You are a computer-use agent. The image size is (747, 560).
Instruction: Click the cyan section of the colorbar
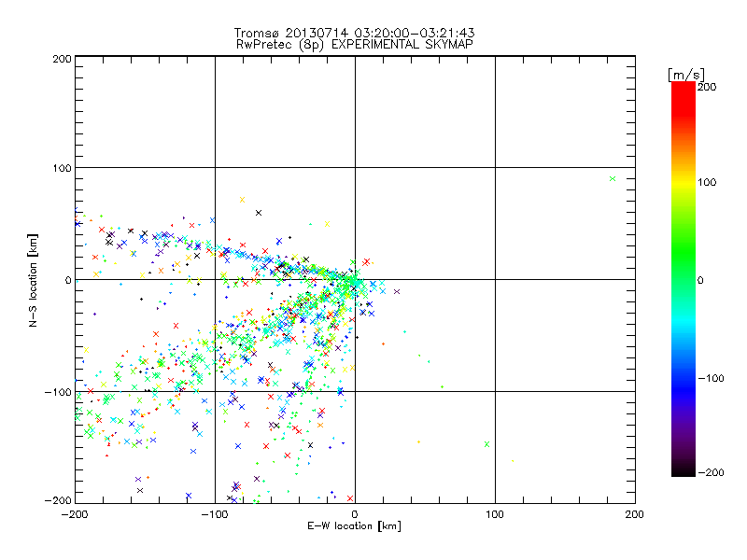pos(684,324)
